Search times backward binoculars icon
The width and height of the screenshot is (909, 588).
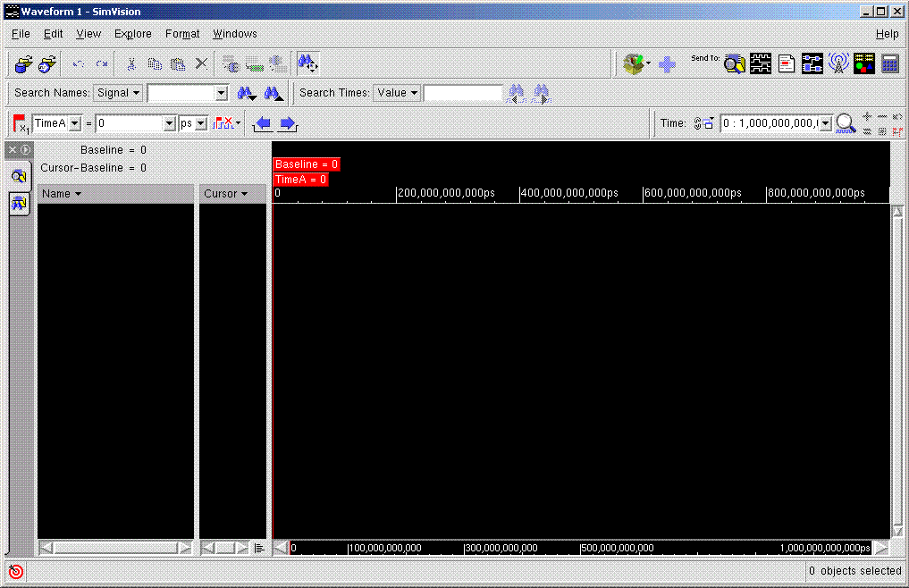(516, 93)
